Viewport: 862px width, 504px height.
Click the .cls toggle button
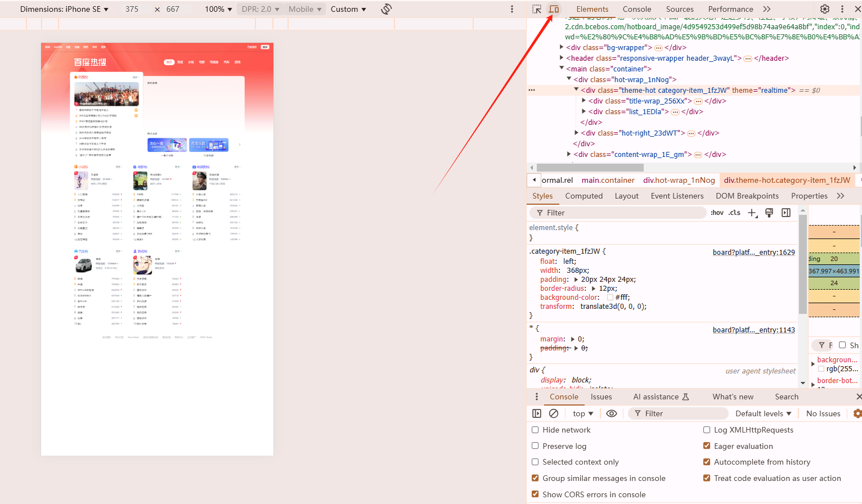734,213
